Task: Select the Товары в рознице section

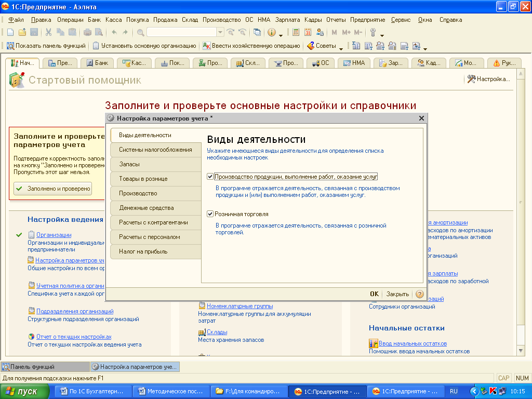Action: (155, 179)
